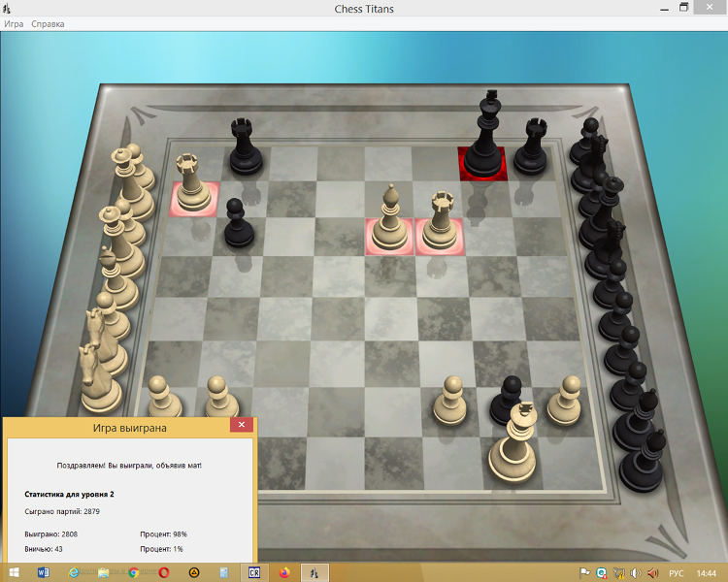Open Google Chrome from the taskbar
The height and width of the screenshot is (582, 728).
[x=133, y=572]
